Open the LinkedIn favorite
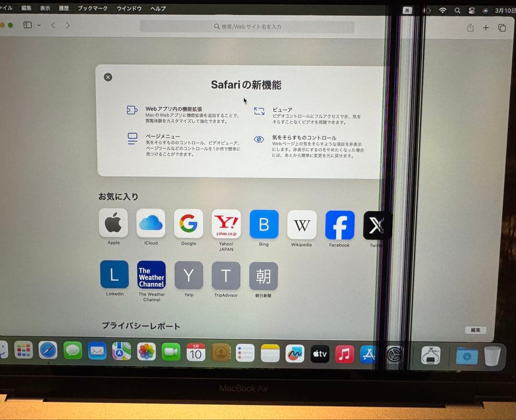The height and width of the screenshot is (420, 516). point(115,278)
